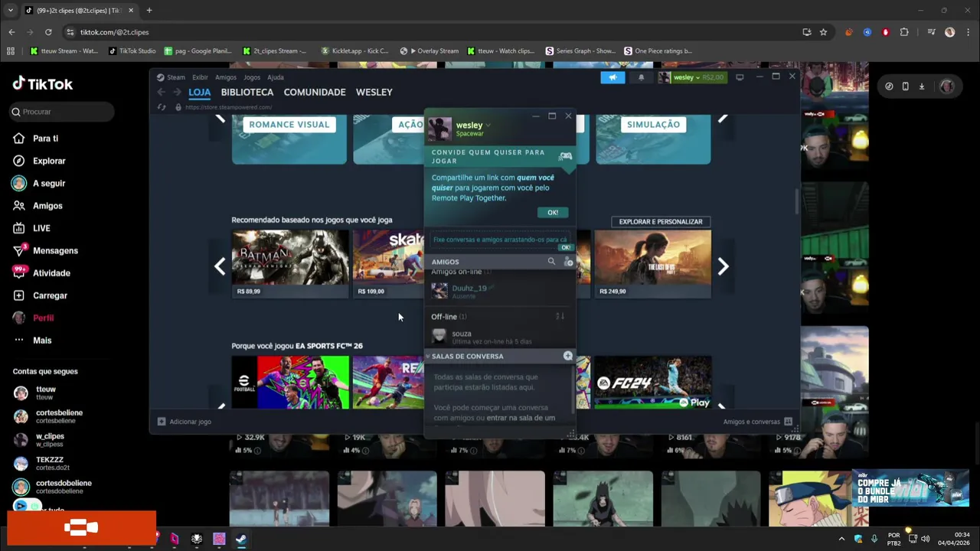
Task: Open the FC24 game thumbnail
Action: tap(653, 382)
